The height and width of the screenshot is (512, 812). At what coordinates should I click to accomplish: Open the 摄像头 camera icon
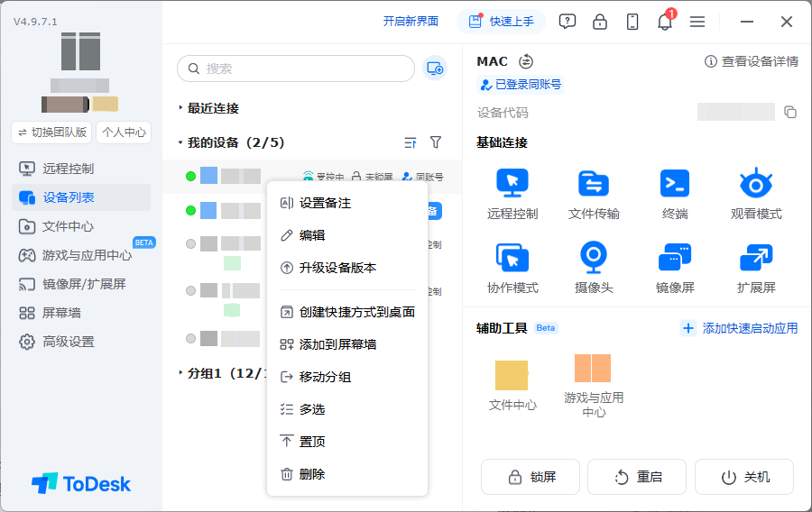594,257
